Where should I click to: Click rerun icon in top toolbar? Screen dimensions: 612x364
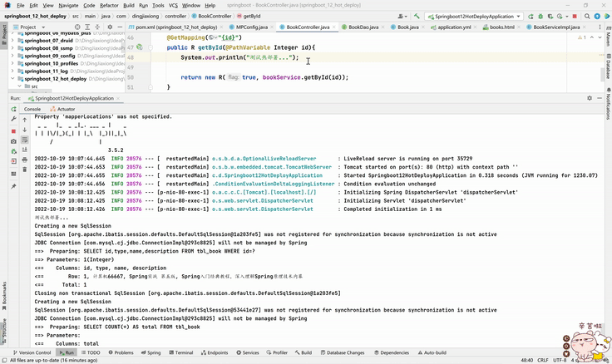click(531, 17)
